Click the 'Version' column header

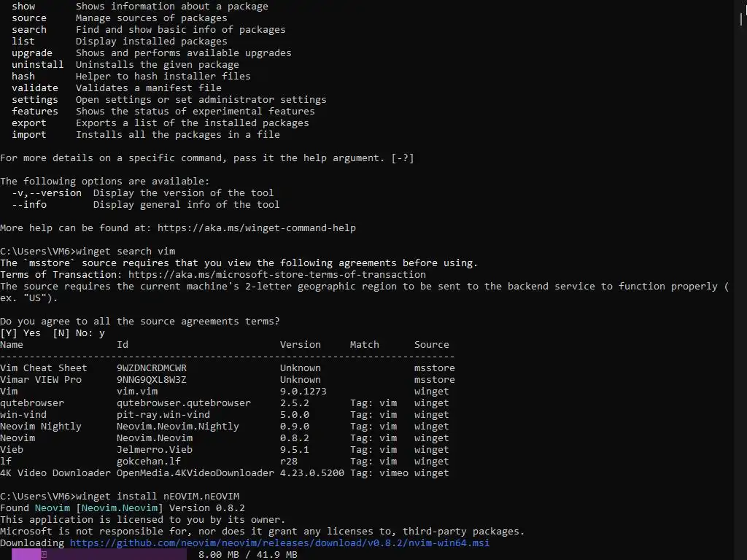tap(300, 345)
